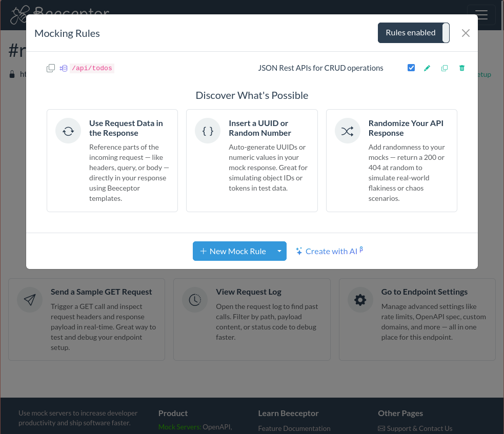504x434 pixels.
Task: Click the shuffle icon on Randomize Your API Response
Action: point(348,131)
